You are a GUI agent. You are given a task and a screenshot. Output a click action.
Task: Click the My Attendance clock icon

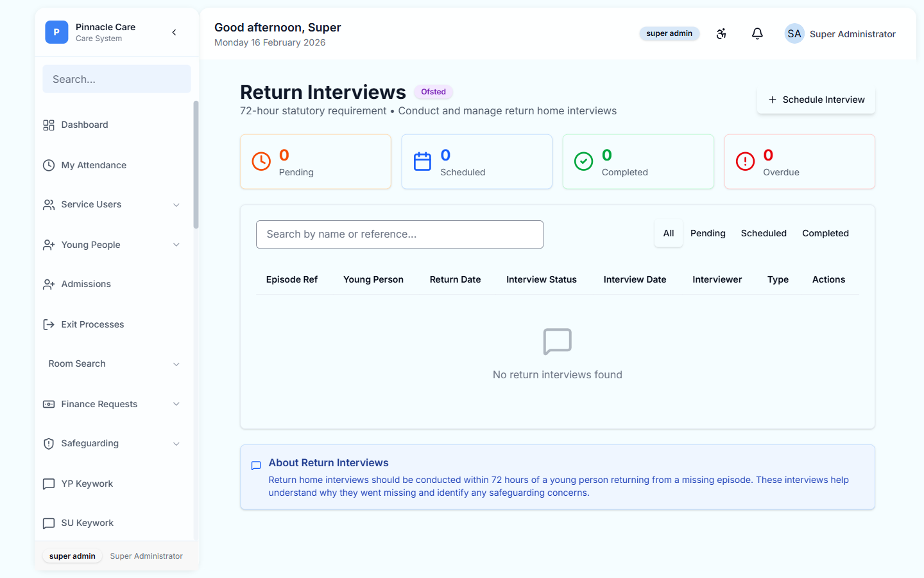coord(48,165)
